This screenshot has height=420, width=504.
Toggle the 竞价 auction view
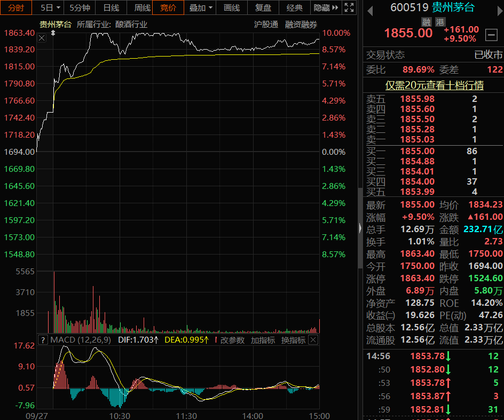click(168, 7)
